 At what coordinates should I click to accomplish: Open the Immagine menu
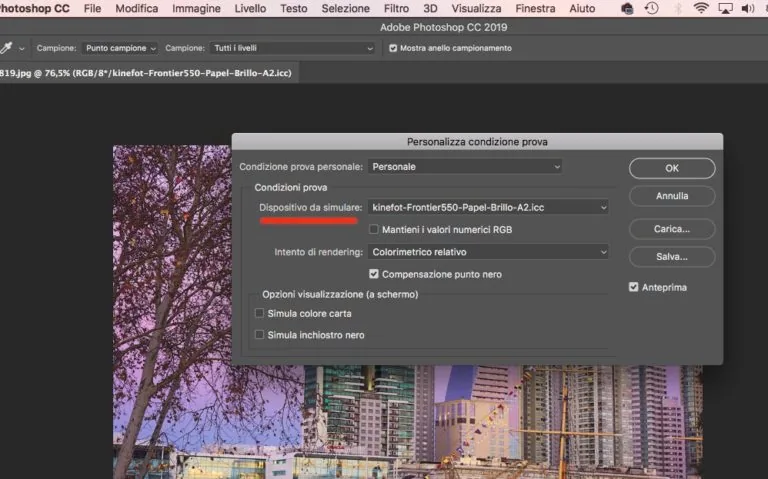click(196, 8)
